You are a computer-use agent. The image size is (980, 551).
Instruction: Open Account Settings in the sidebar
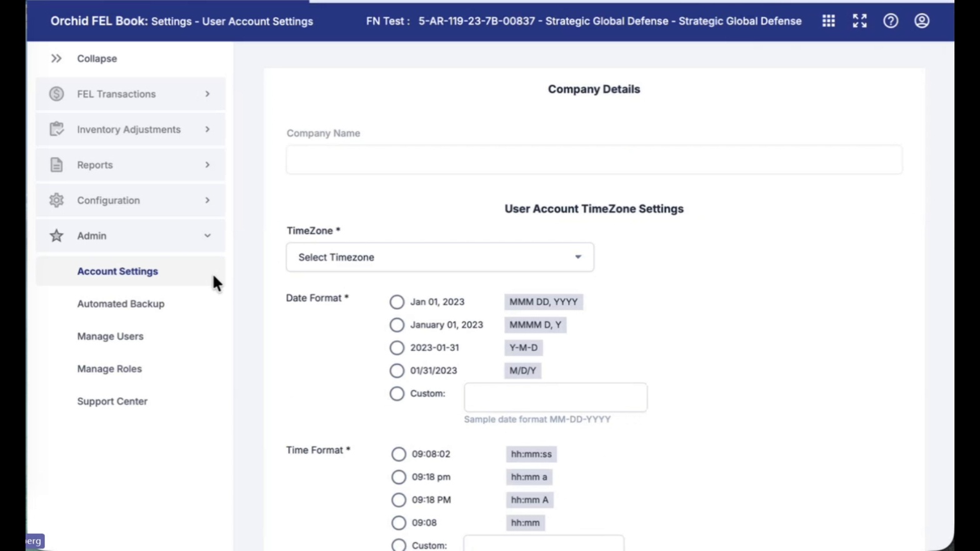point(117,271)
